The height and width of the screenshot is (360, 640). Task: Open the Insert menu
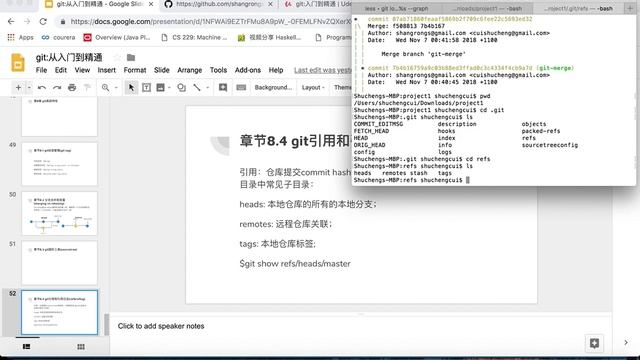tap(107, 70)
